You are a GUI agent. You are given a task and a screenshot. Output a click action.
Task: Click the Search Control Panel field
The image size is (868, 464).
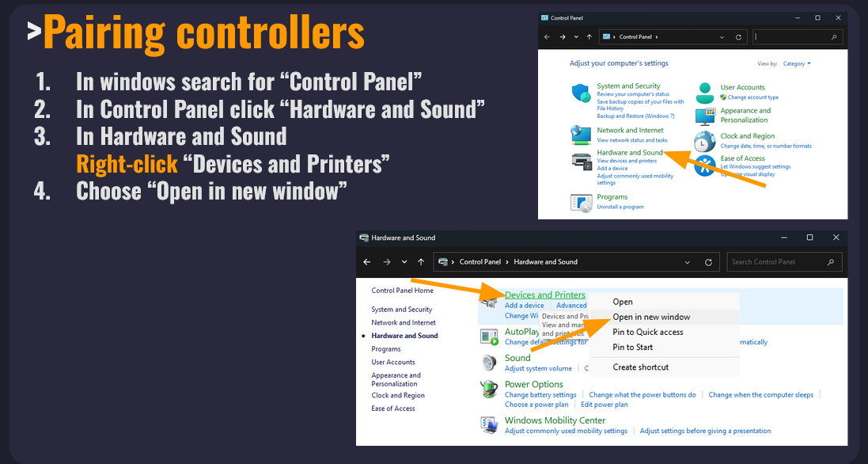coord(784,262)
